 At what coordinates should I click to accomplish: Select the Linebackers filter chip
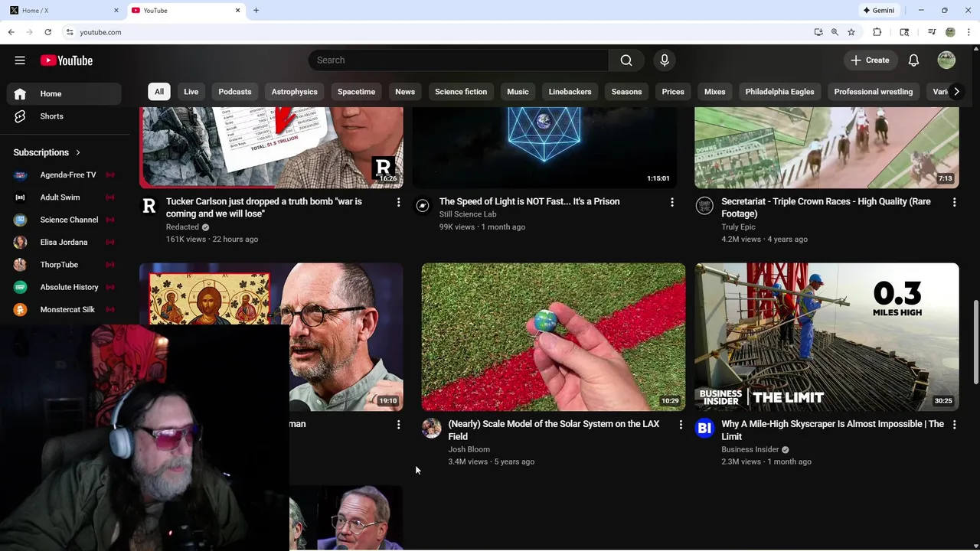tap(570, 92)
